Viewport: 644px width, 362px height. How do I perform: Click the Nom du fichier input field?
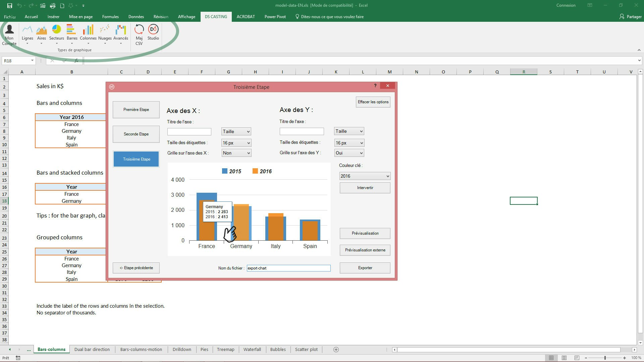[x=288, y=268]
